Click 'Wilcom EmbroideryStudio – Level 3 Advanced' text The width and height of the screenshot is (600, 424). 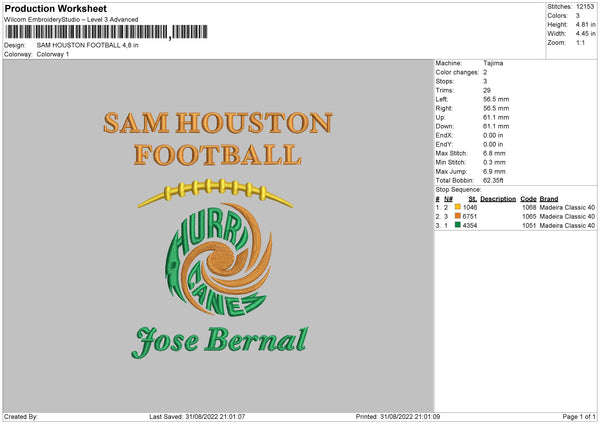tap(71, 20)
